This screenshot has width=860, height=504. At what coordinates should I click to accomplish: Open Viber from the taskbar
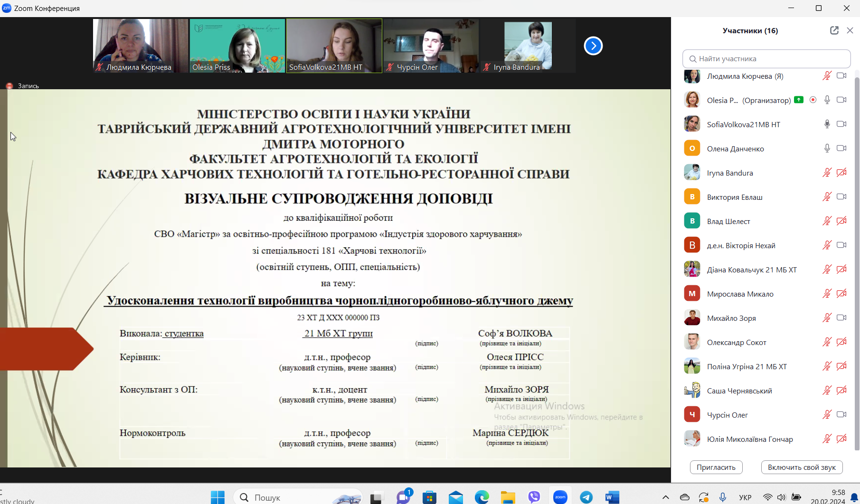tap(534, 497)
